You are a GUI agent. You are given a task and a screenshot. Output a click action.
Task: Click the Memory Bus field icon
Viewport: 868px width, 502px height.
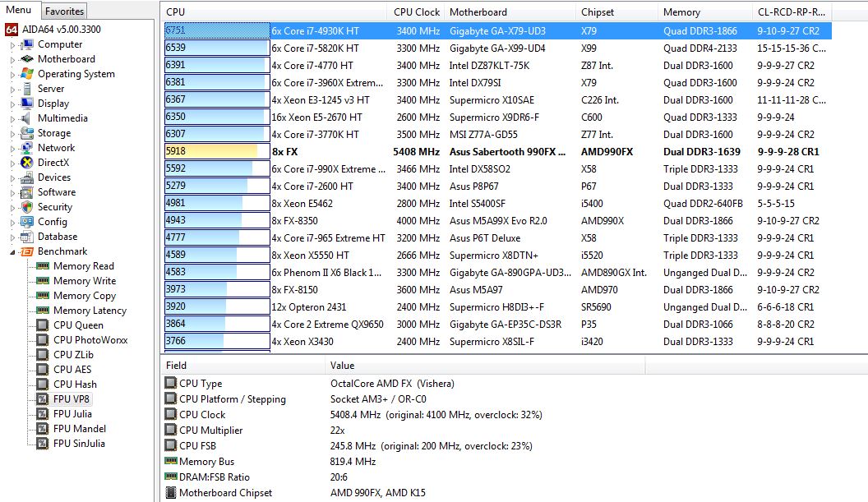(x=170, y=461)
